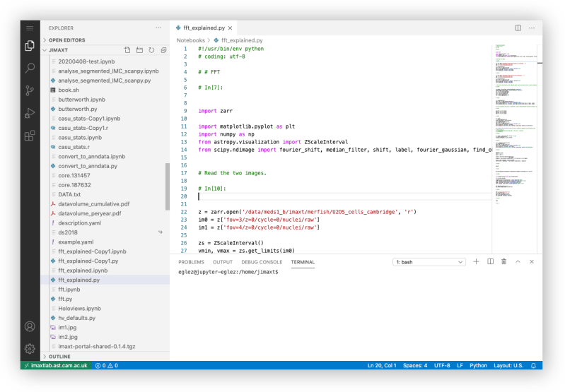This screenshot has width=565, height=392.
Task: Open editor more actions ellipsis
Action: point(532,28)
